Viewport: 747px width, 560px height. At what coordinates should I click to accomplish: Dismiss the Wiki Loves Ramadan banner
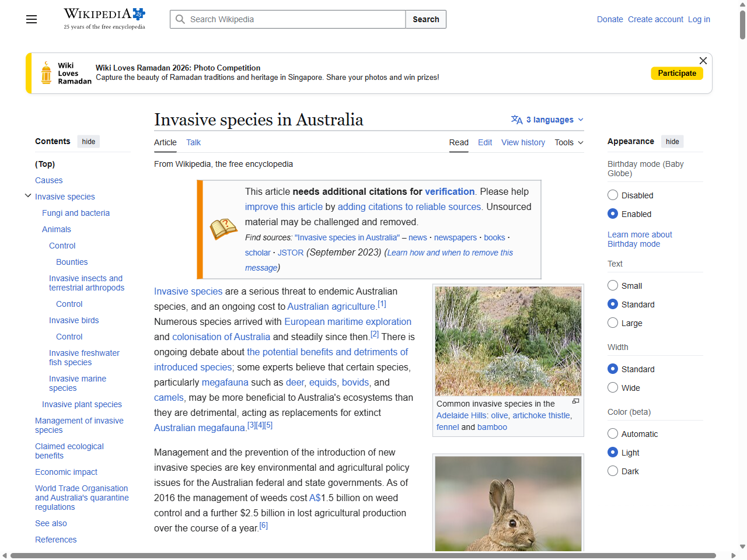coord(703,61)
